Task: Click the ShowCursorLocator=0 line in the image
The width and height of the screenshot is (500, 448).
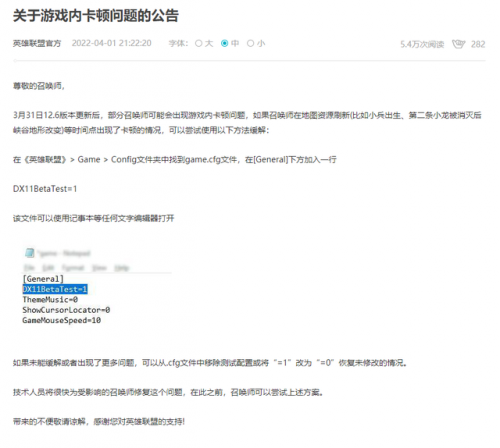Action: click(66, 310)
